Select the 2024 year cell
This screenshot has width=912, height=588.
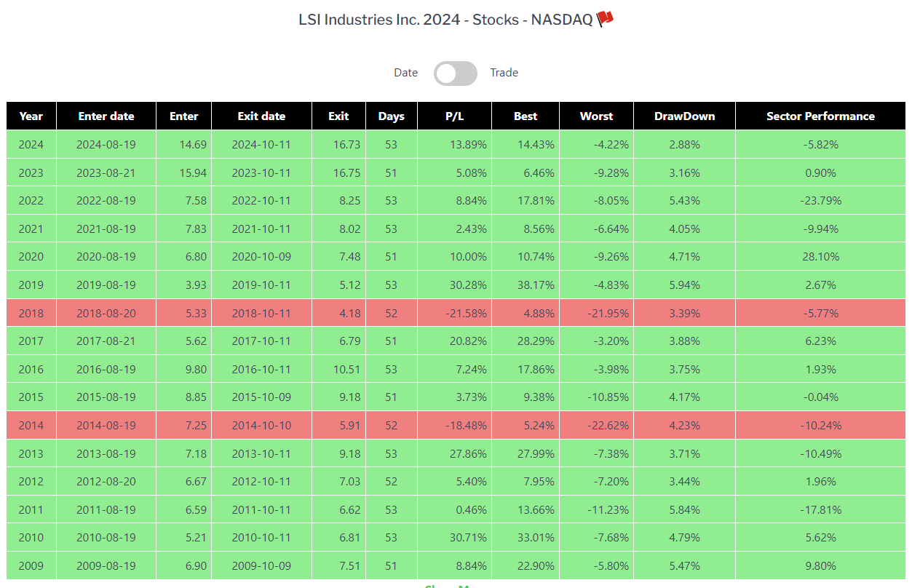click(31, 145)
